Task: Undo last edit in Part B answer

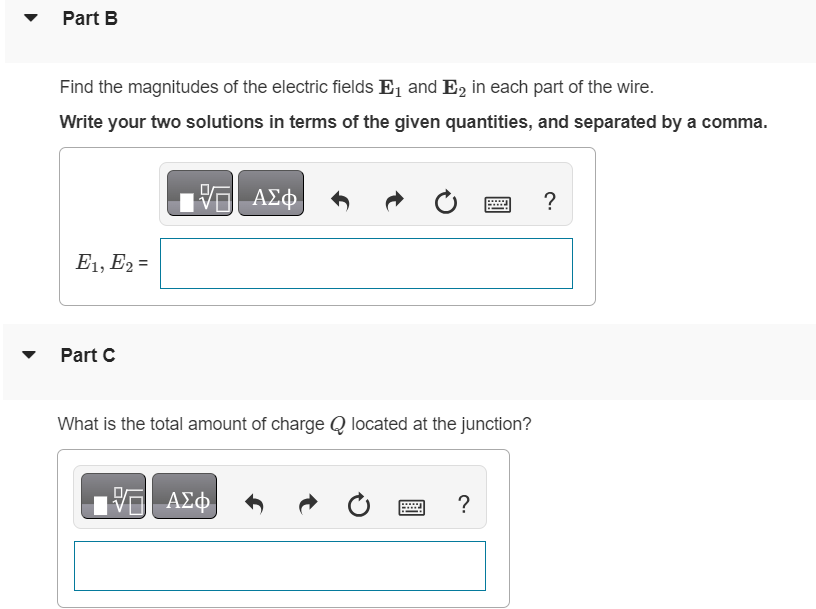Action: pyautogui.click(x=340, y=201)
